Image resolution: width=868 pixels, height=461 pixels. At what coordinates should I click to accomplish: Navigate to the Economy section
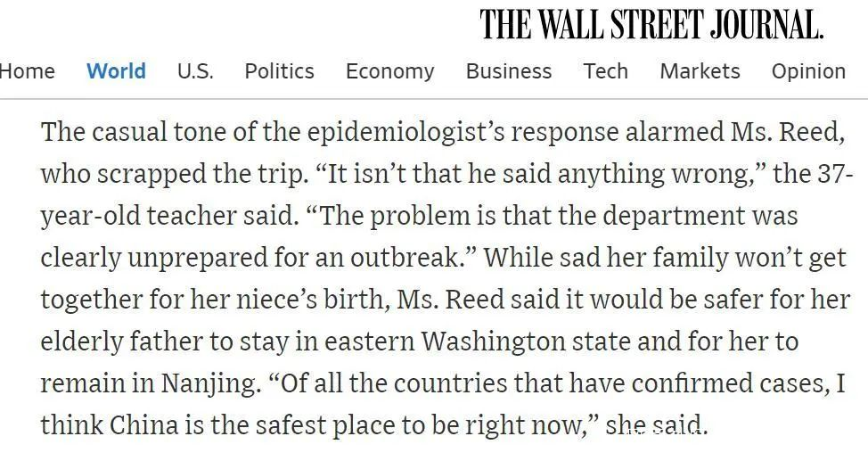pyautogui.click(x=389, y=71)
